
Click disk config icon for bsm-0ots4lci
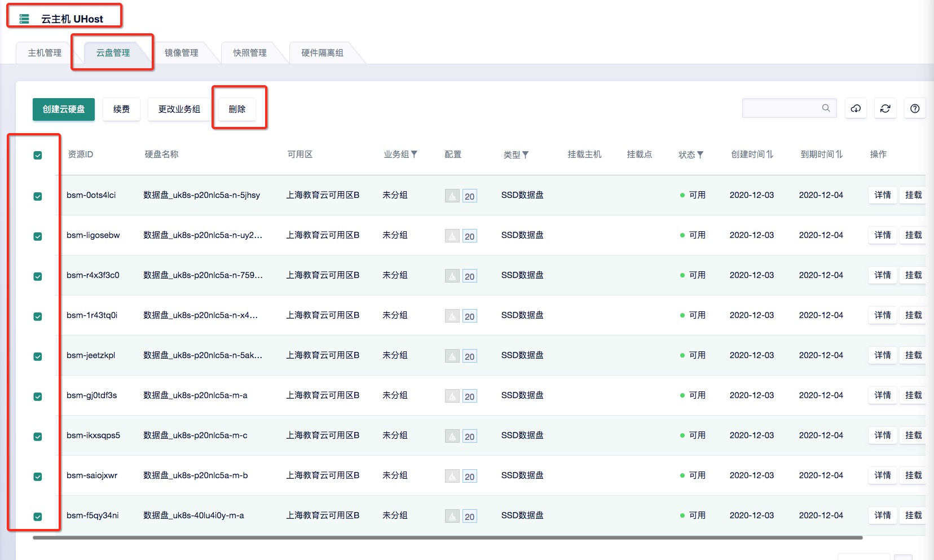pyautogui.click(x=452, y=196)
